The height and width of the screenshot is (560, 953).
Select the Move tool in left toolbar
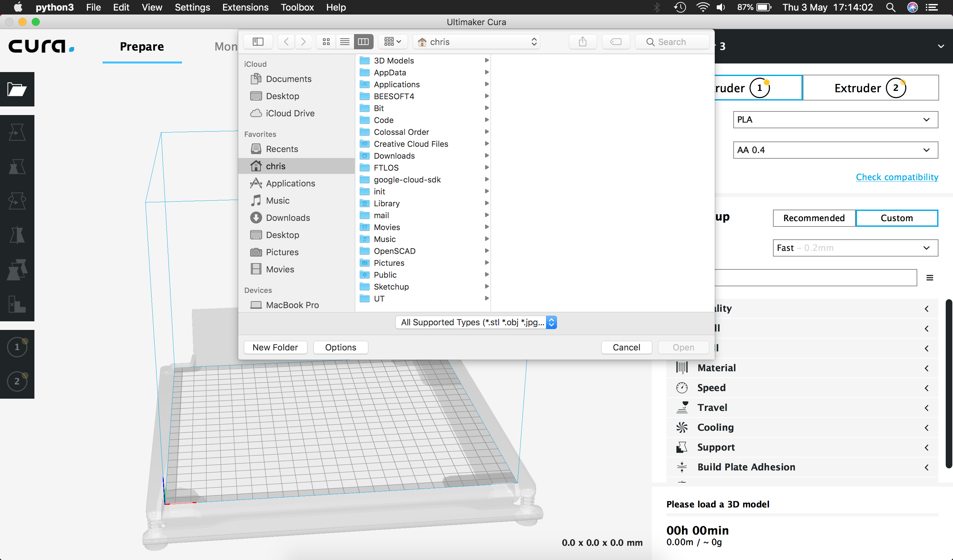[x=17, y=132]
